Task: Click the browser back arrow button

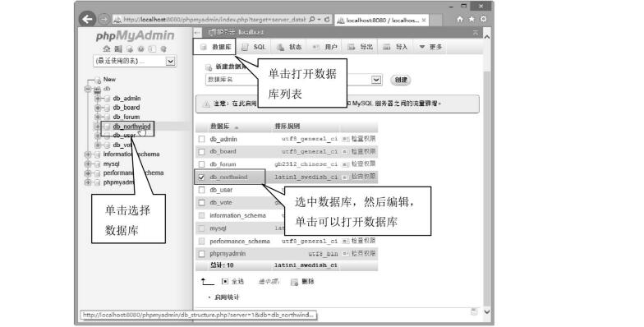Action: [x=87, y=19]
